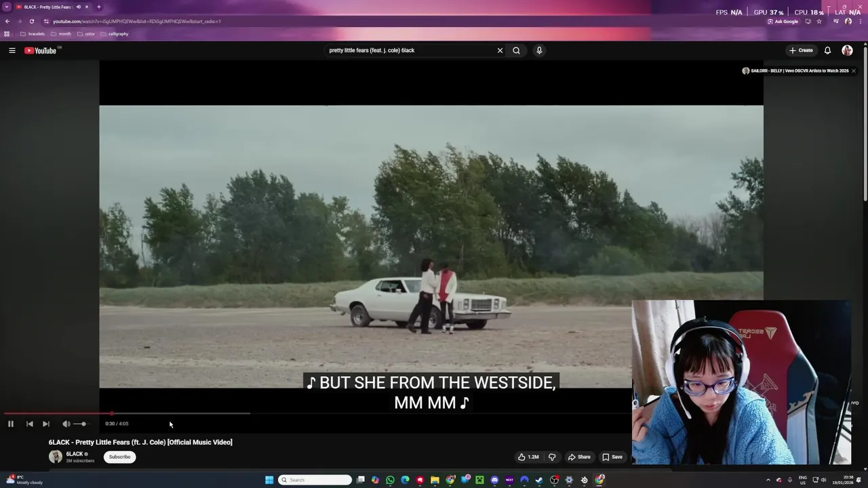The height and width of the screenshot is (488, 868).
Task: Click the Windows taskbar Search box
Action: (315, 480)
